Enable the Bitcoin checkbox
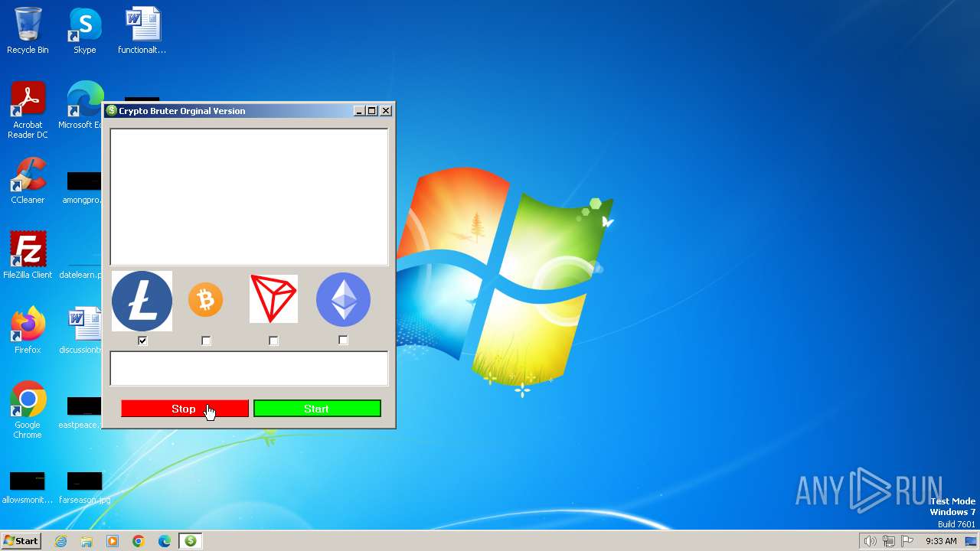Screen dimensions: 980x551 coord(206,341)
